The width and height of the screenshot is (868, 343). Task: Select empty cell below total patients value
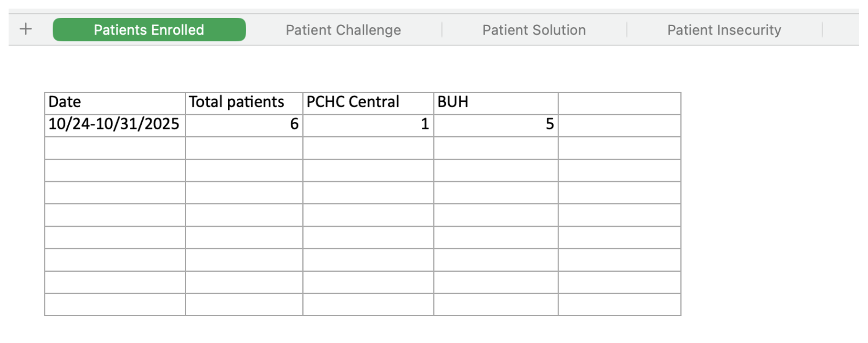[244, 148]
